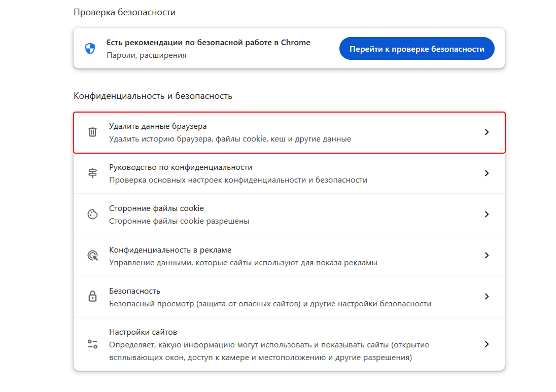Expand the Руководство по конфиденциальности section
The width and height of the screenshot is (556, 392).
point(486,173)
